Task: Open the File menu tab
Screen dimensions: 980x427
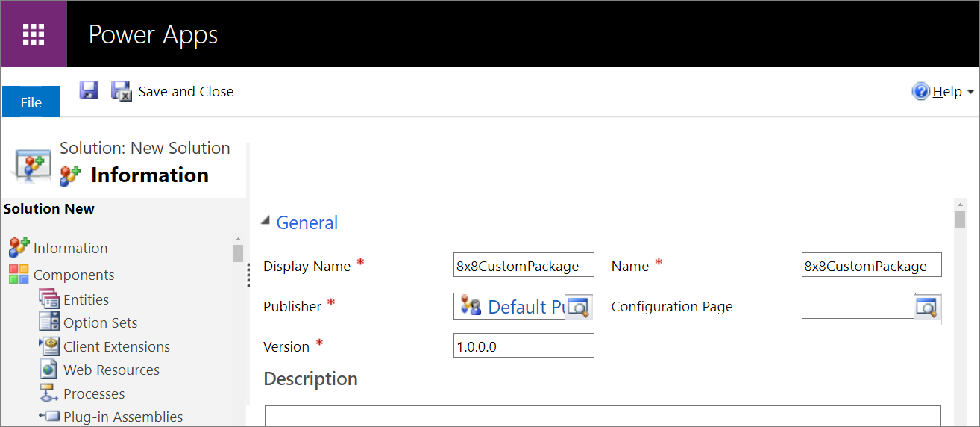Action: [x=31, y=102]
